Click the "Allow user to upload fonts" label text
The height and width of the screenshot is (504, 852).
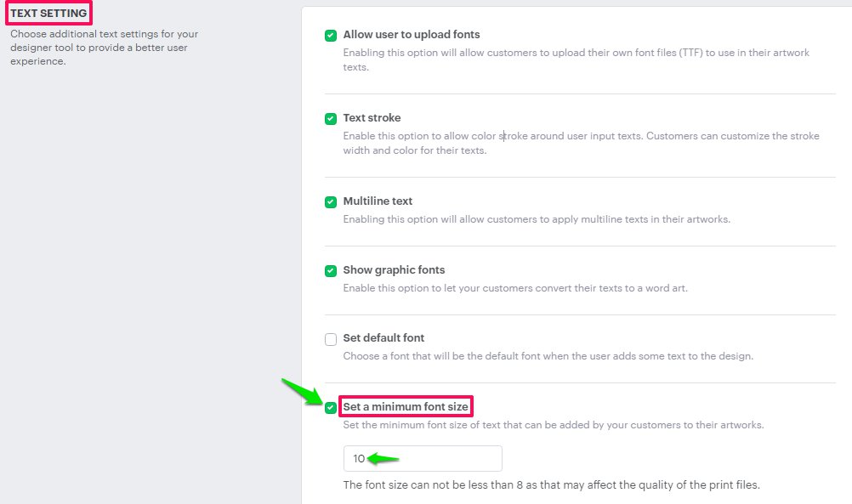click(412, 35)
